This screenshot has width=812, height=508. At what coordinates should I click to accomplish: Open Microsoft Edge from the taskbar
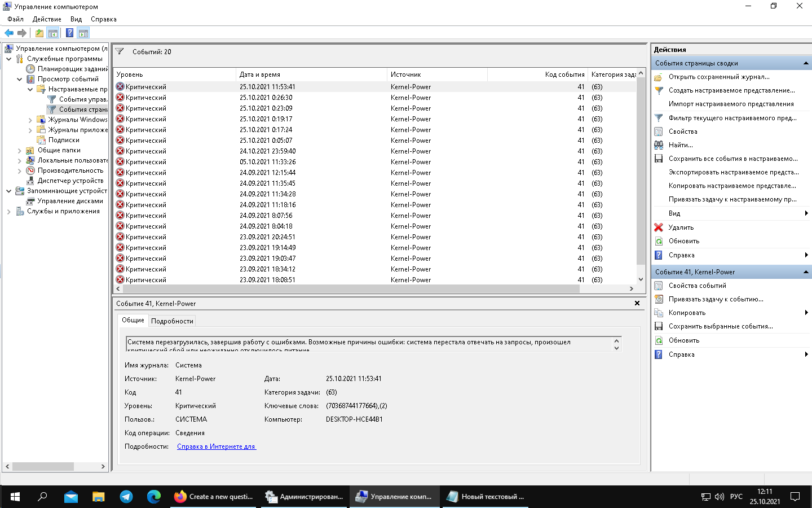tap(154, 497)
